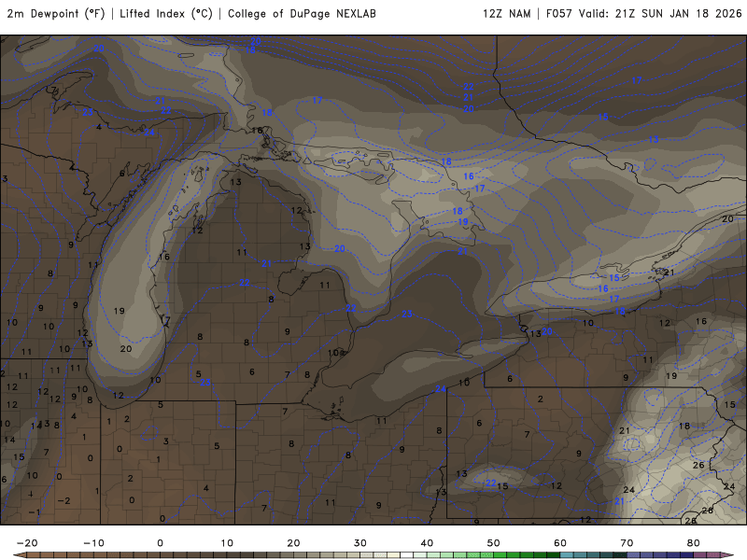Click the "F057 Valid: 21Z SUN JAN 18 2026" text
Viewport: 747px width, 560px height.
(x=643, y=14)
